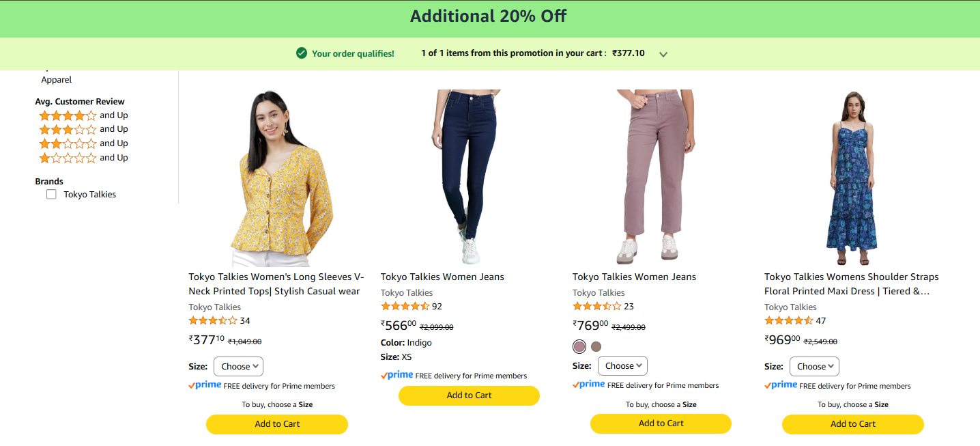
Task: Filter by 4 stars and up rating
Action: point(83,115)
